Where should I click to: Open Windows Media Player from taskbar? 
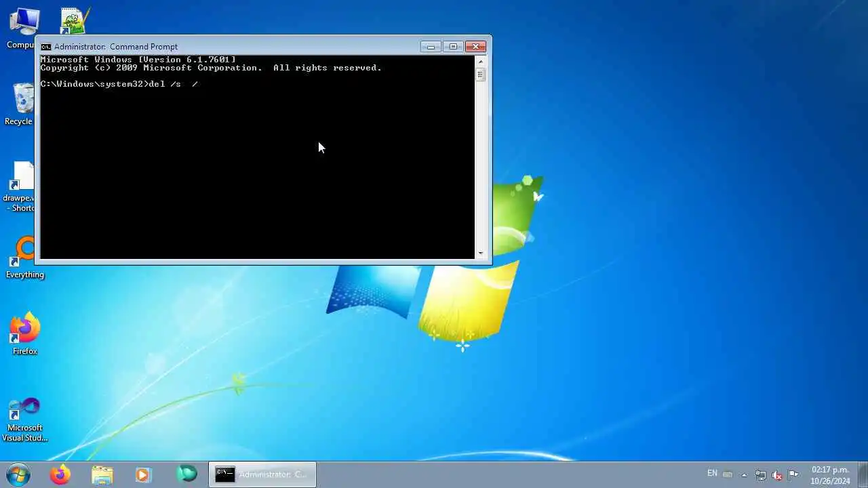143,474
